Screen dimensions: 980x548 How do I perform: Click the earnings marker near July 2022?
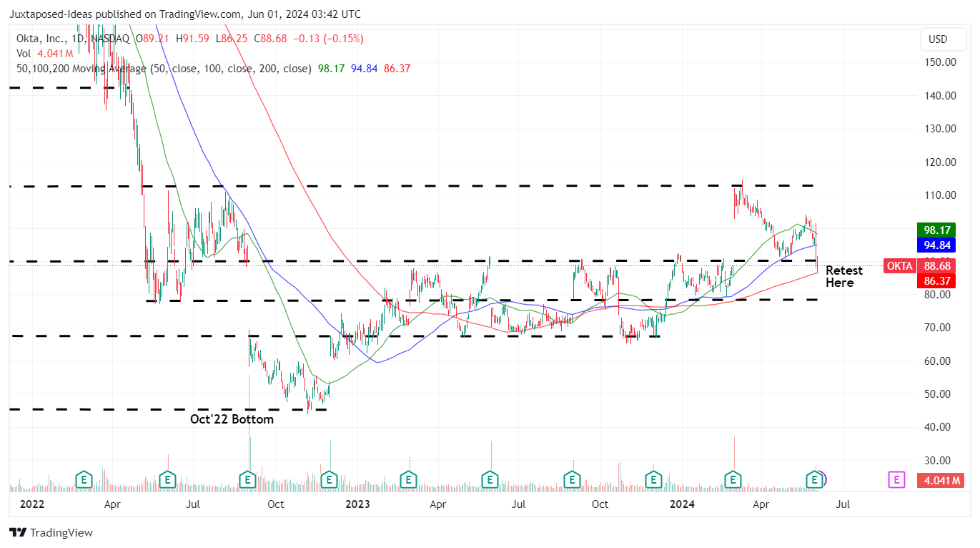tap(168, 480)
